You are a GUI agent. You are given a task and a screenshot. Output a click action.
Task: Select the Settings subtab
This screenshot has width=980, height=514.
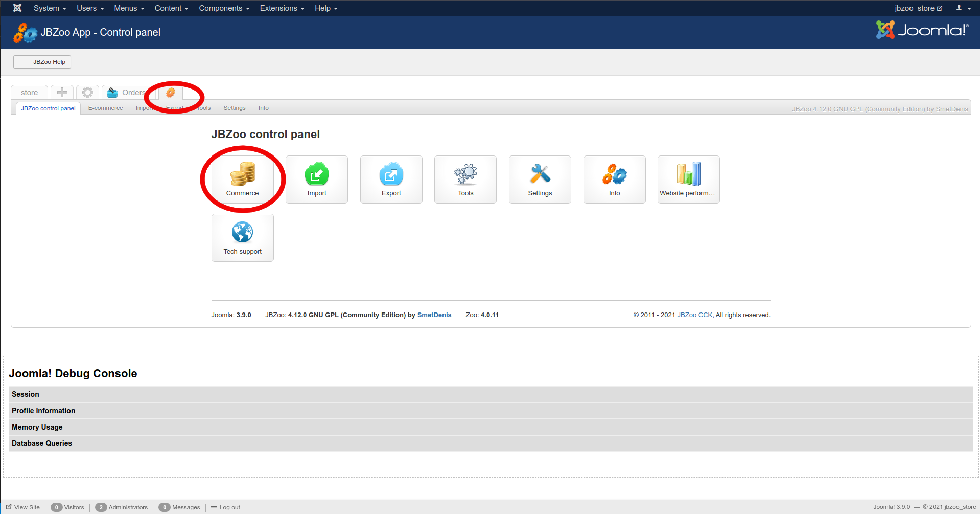(235, 108)
